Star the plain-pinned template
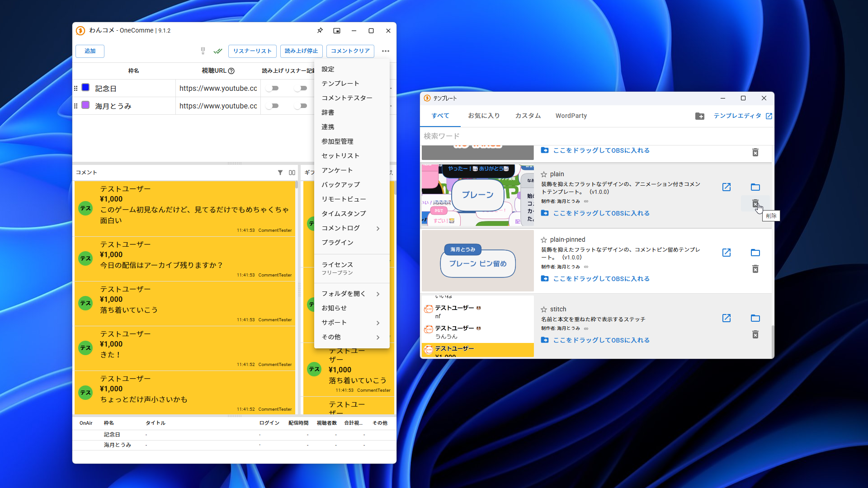868x488 pixels. pyautogui.click(x=544, y=240)
